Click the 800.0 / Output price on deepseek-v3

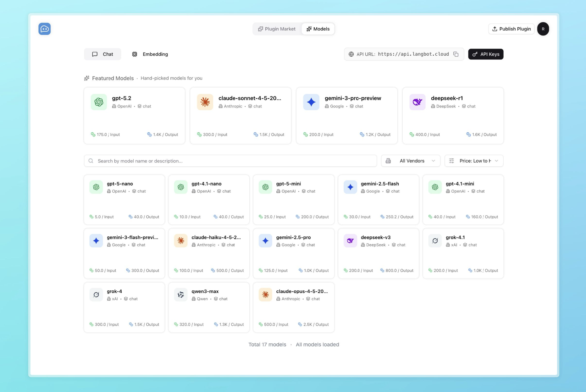397,271
